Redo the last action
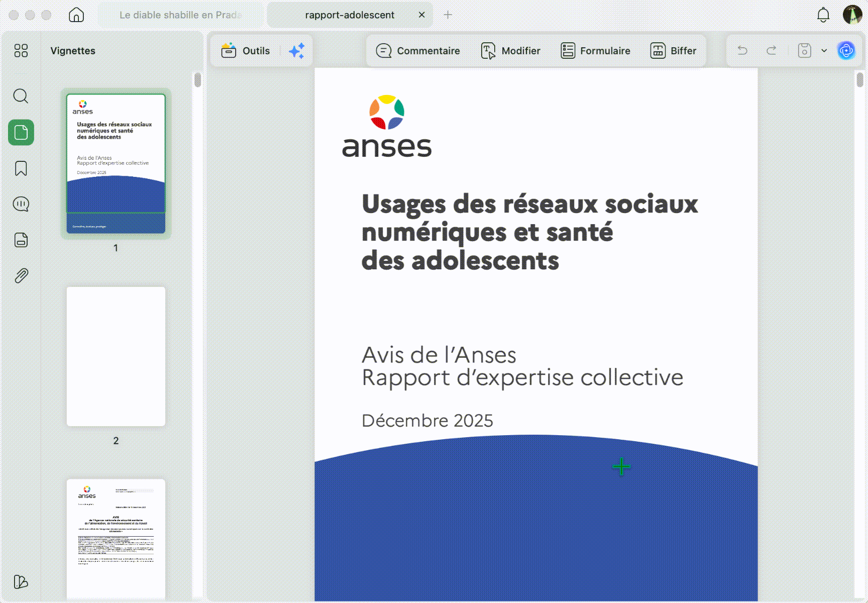This screenshot has height=603, width=868. 772,50
